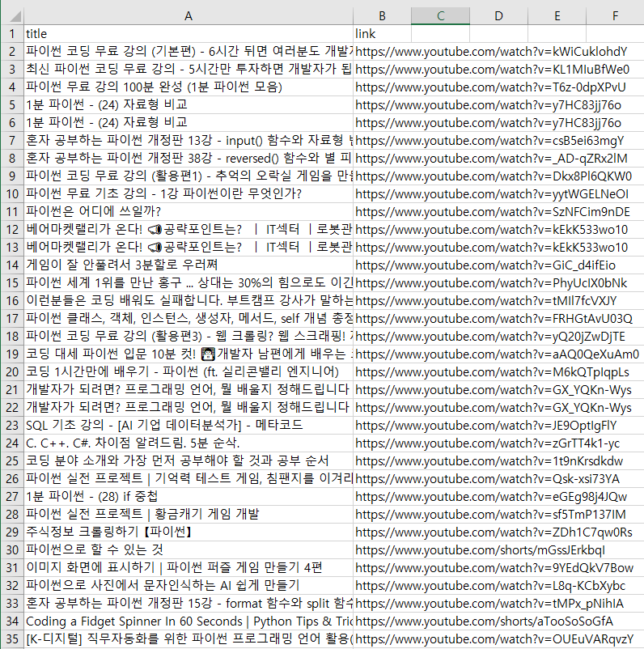Select cell 'C. C++. C#. 차이점 알려드림'

coord(189,443)
